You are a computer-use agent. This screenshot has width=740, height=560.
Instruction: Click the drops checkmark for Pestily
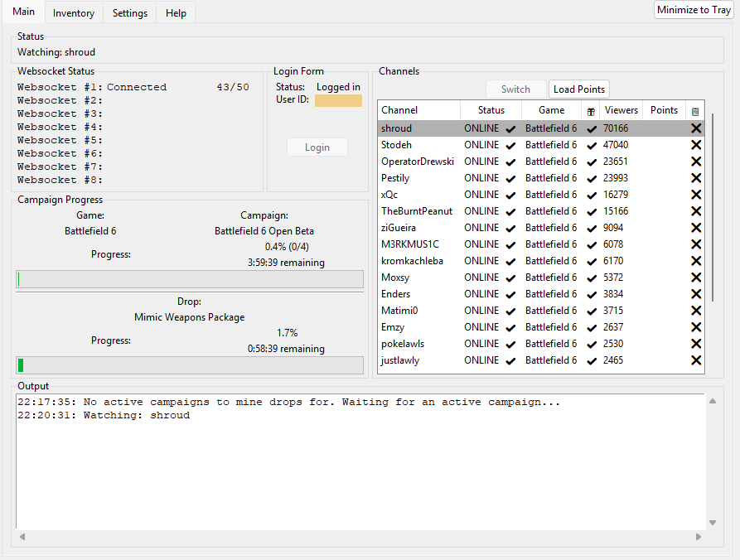[x=592, y=178]
